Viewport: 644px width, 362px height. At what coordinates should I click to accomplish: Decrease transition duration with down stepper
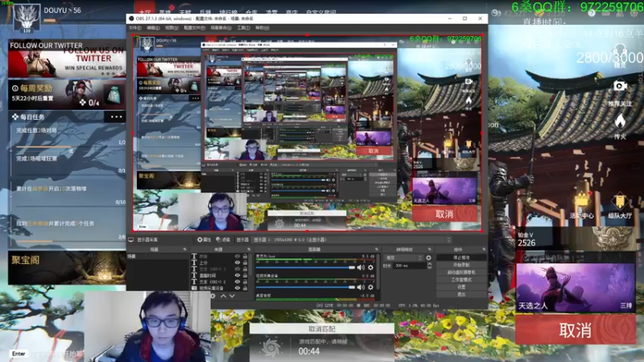click(x=430, y=268)
